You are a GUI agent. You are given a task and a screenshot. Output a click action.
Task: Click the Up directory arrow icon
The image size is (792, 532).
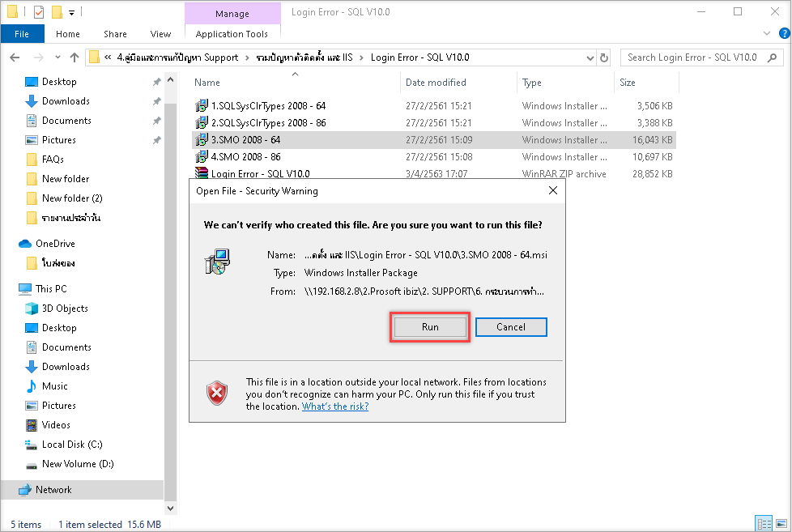click(75, 57)
